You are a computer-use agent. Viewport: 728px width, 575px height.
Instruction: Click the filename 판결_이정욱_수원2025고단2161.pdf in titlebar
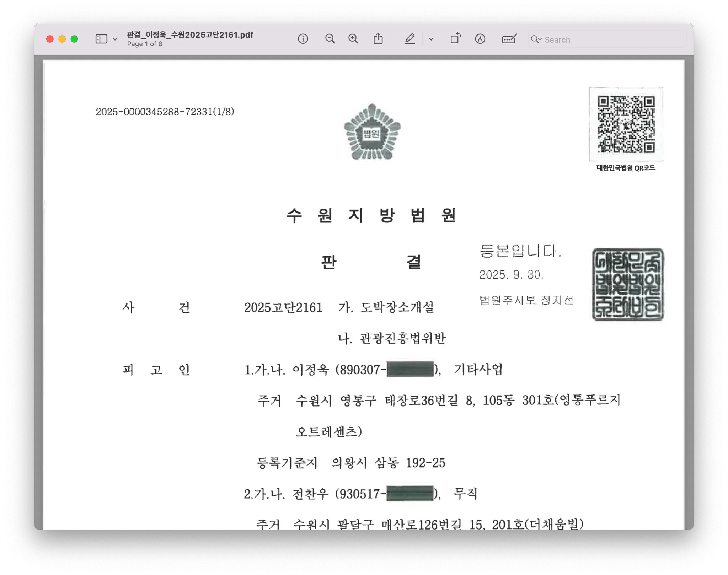point(189,35)
